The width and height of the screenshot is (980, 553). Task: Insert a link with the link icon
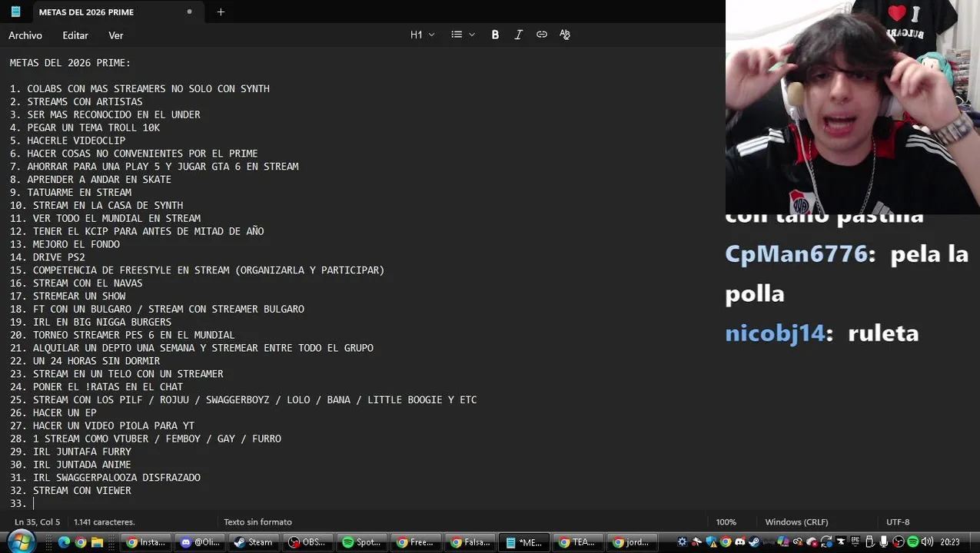pos(542,35)
